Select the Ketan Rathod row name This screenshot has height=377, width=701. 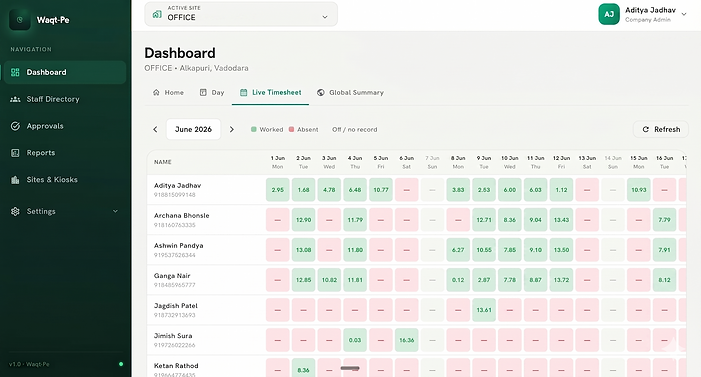(x=176, y=365)
